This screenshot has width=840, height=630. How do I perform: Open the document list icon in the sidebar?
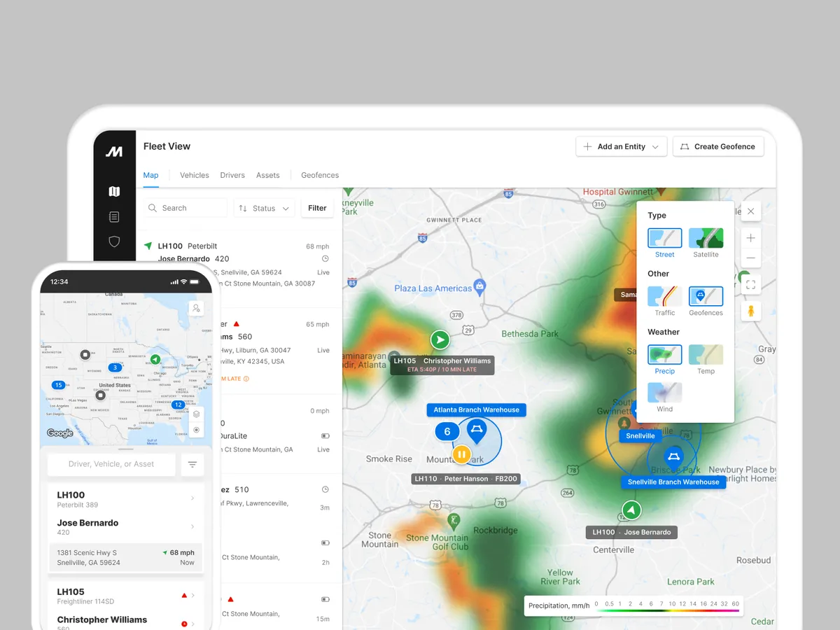click(x=114, y=217)
